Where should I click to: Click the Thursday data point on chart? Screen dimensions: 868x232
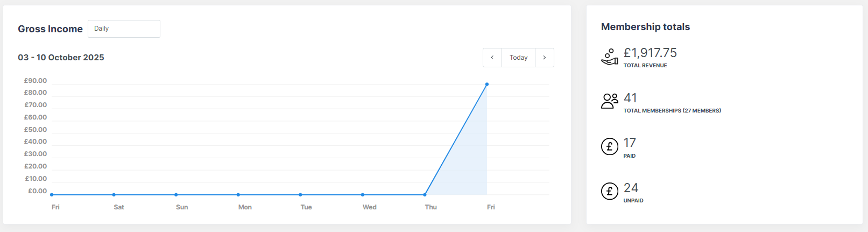tap(425, 194)
